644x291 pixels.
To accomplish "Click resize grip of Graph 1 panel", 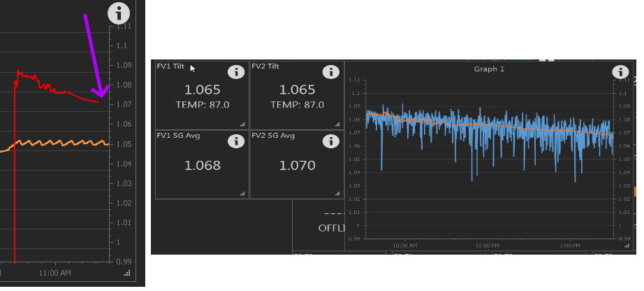I will click(x=627, y=246).
